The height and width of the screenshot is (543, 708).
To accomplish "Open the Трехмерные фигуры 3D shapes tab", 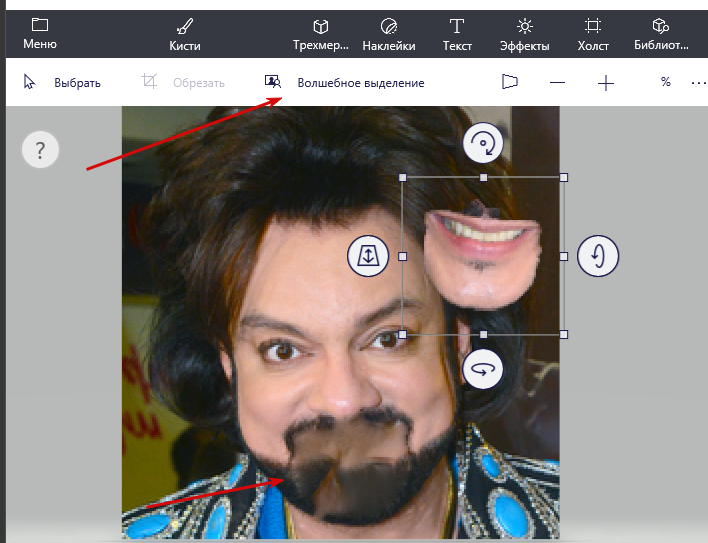I will (320, 33).
